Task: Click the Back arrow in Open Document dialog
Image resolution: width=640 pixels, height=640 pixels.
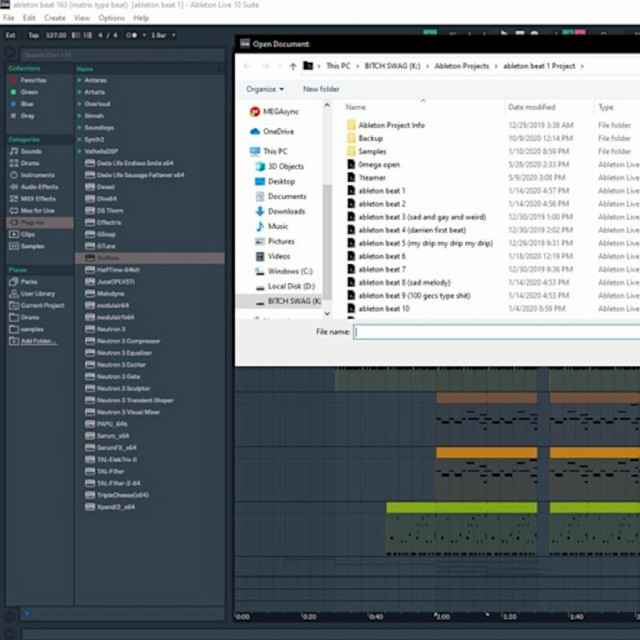Action: (x=247, y=66)
